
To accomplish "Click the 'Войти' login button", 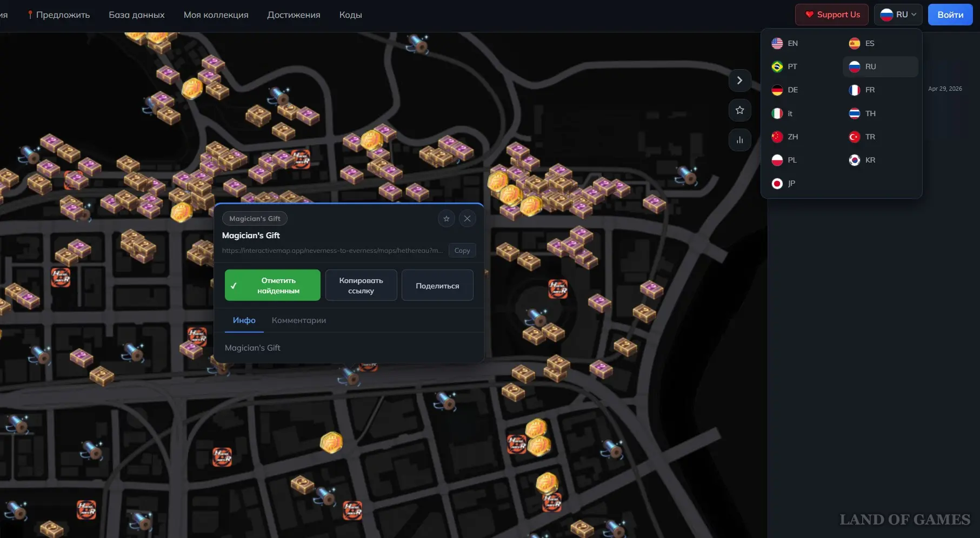I will point(950,15).
